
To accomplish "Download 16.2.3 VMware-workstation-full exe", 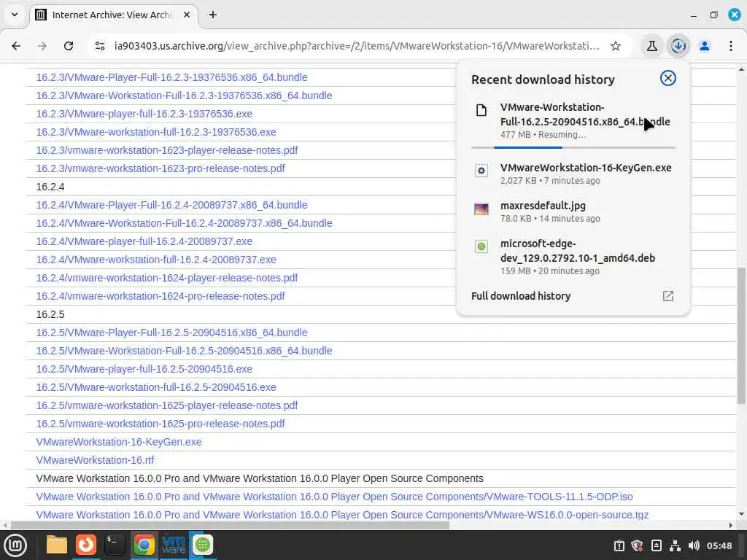I will pos(156,132).
